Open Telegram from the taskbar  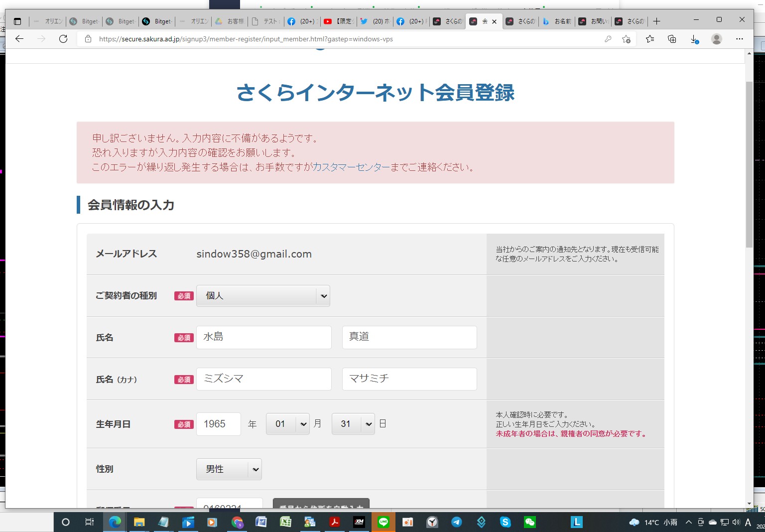pyautogui.click(x=456, y=522)
